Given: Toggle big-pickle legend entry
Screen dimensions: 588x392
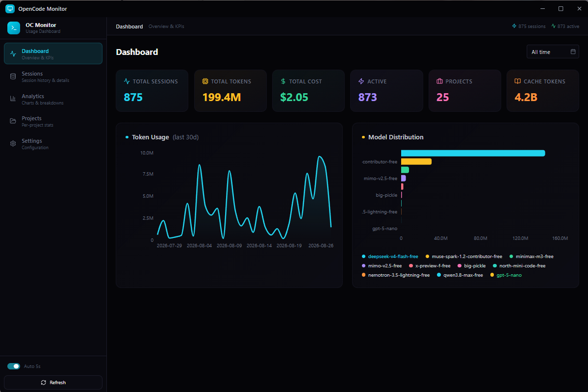Looking at the screenshot, I should pos(472,266).
